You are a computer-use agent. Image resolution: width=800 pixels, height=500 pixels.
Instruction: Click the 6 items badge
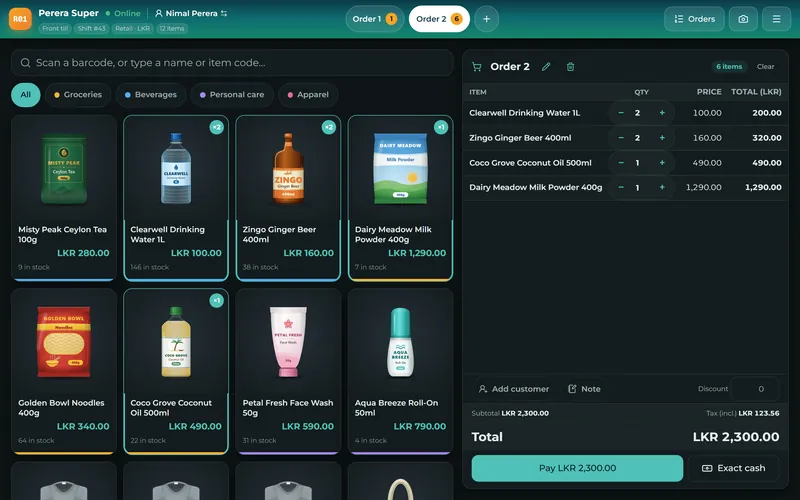pos(729,66)
